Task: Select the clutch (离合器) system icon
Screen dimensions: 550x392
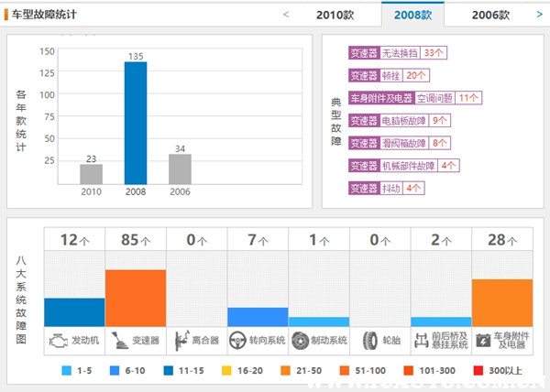Action: click(178, 340)
